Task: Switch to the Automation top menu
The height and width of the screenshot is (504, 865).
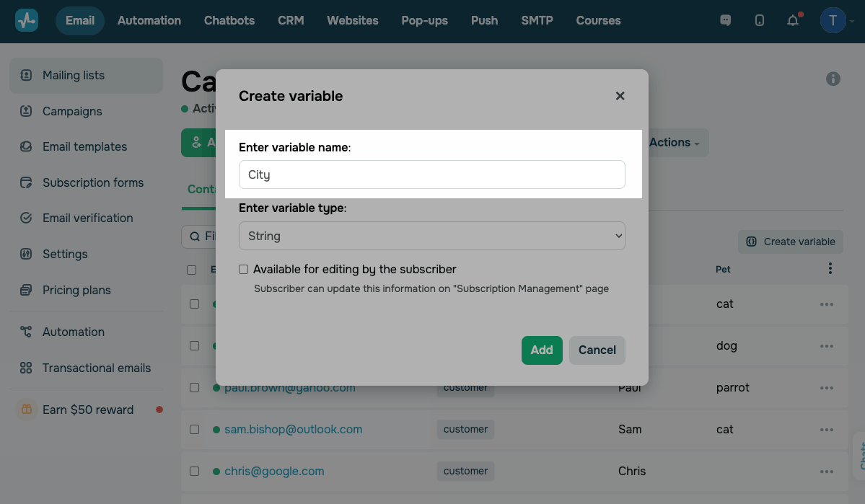Action: click(x=149, y=20)
